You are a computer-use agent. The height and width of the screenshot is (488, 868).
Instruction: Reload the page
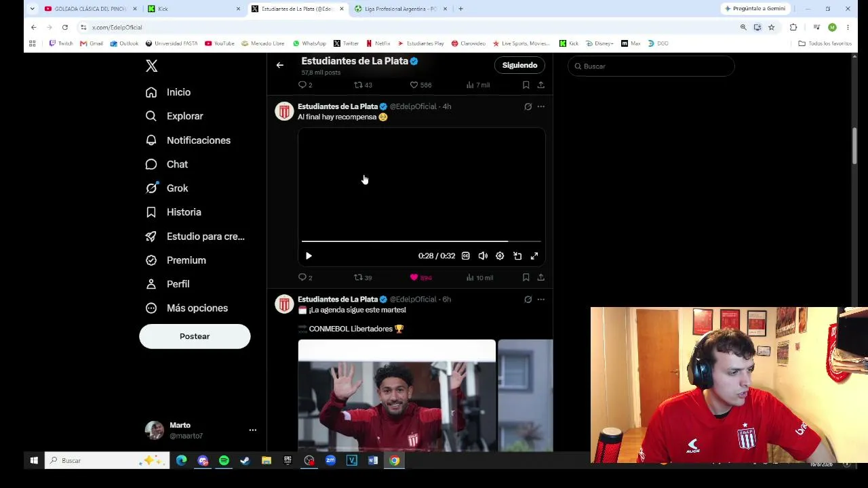pos(65,27)
